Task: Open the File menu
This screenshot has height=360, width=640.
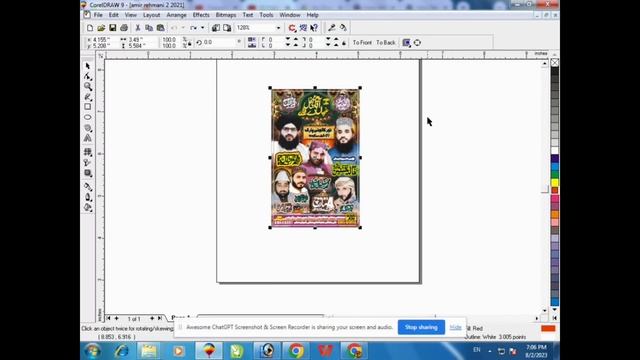Action: [x=98, y=15]
